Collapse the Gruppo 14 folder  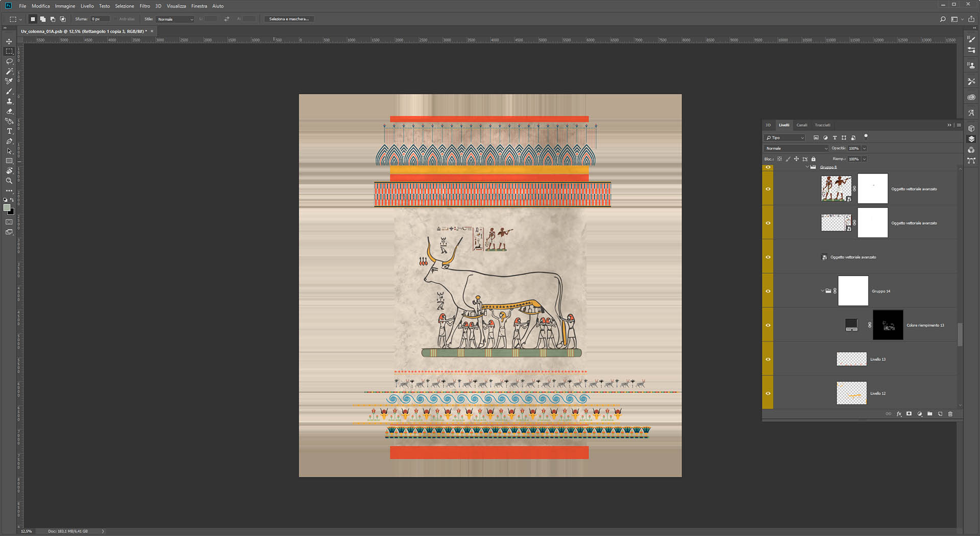pyautogui.click(x=822, y=291)
